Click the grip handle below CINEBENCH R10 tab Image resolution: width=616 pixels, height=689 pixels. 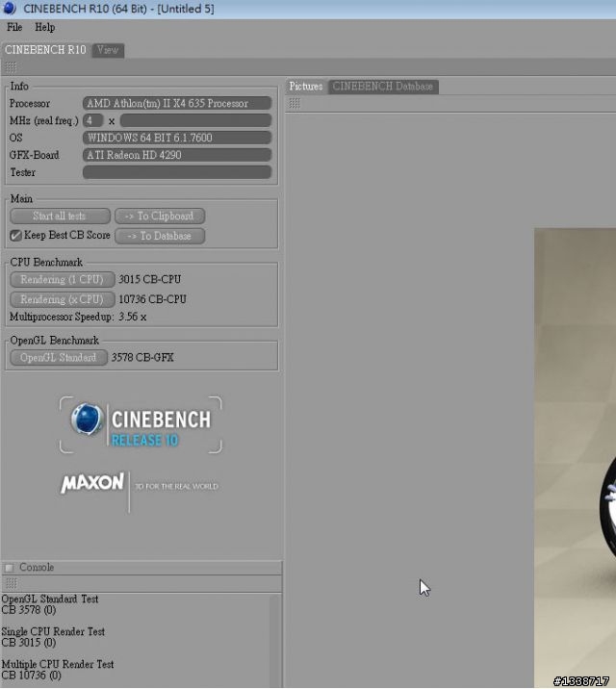(11, 66)
